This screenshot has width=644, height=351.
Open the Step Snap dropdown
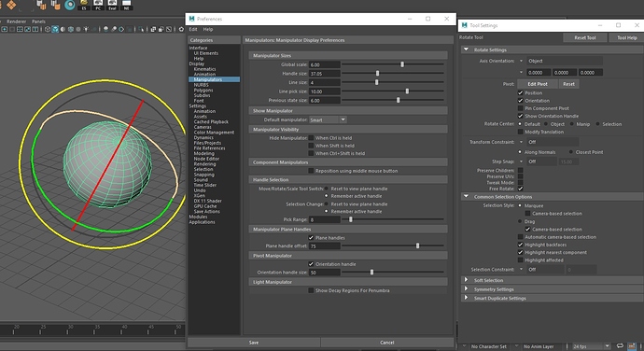pos(541,161)
